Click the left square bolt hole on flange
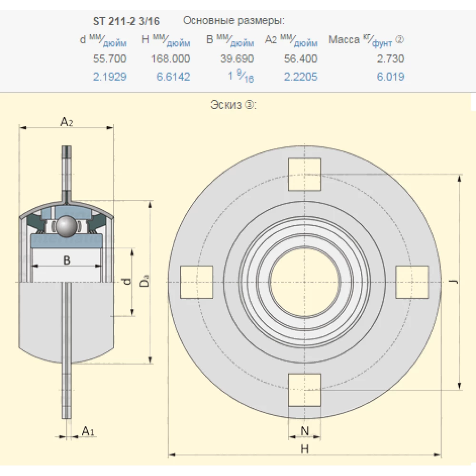The image size is (476, 476). tap(197, 282)
